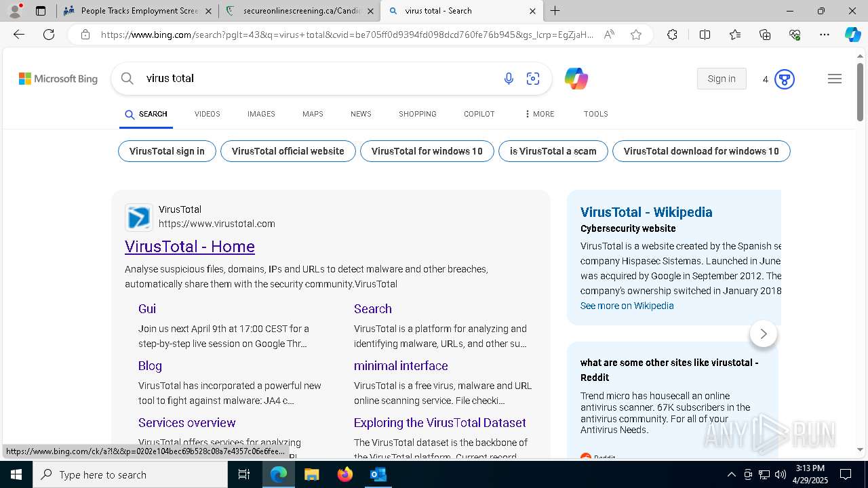Screen dimensions: 868x488
Task: View site information lock icon
Action: [x=85, y=35]
